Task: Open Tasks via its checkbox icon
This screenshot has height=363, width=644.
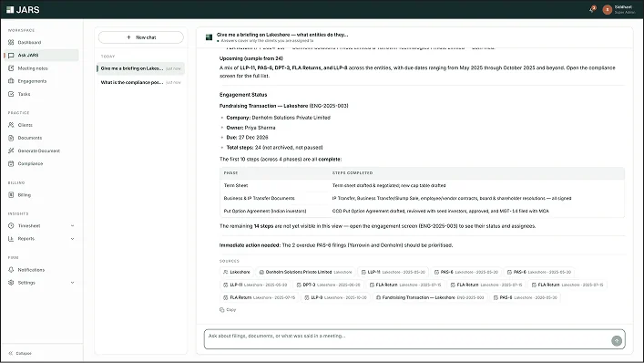Action: click(11, 94)
